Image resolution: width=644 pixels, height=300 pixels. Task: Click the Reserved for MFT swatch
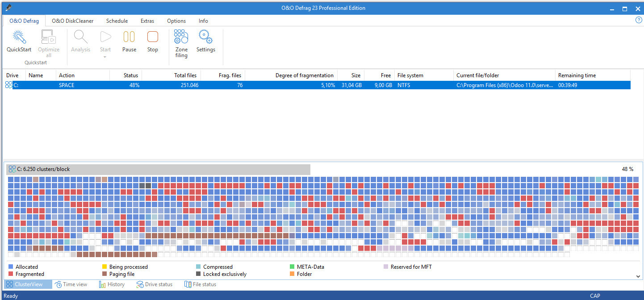coord(386,267)
